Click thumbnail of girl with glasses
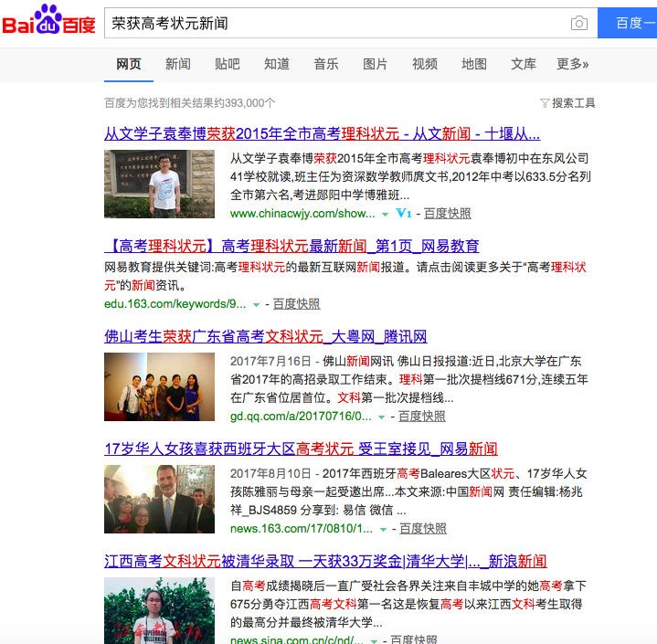 coord(159,610)
